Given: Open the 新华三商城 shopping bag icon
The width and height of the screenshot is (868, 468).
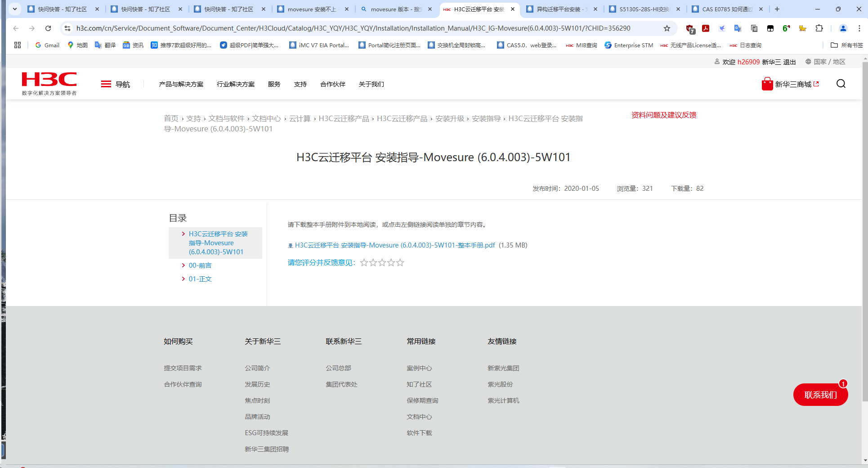Looking at the screenshot, I should (x=767, y=84).
